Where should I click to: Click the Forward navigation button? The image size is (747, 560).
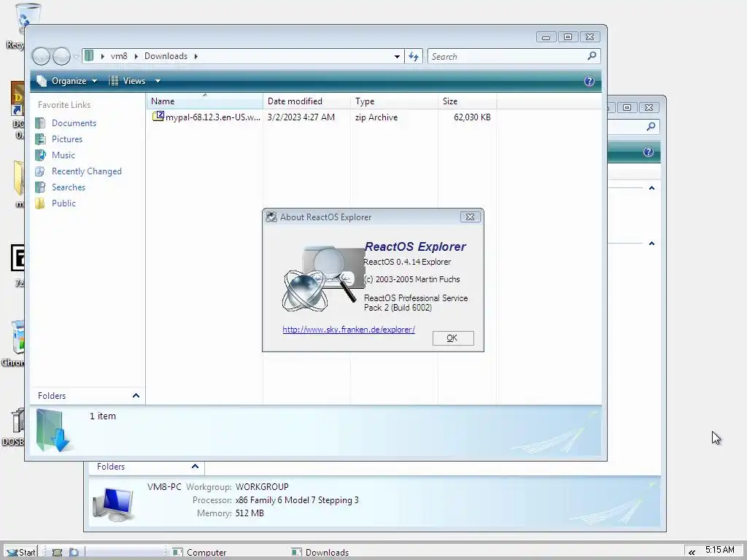tap(61, 56)
